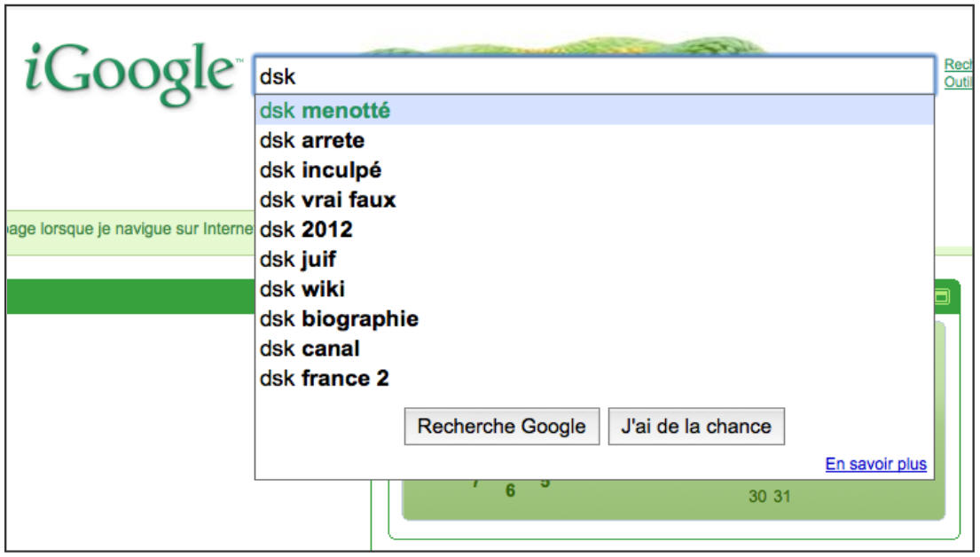Open the partially visible Outil link
Image resolution: width=980 pixels, height=557 pixels.
point(958,82)
